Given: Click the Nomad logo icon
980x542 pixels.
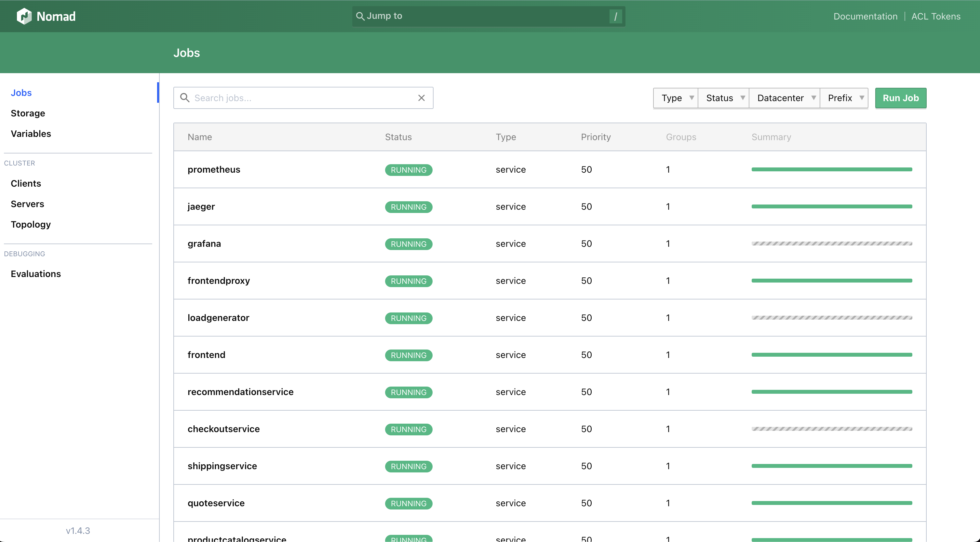Looking at the screenshot, I should (x=21, y=15).
